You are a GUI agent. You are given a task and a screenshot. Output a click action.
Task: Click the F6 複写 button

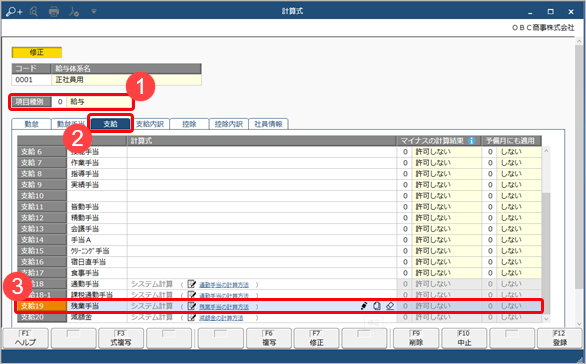point(269,338)
